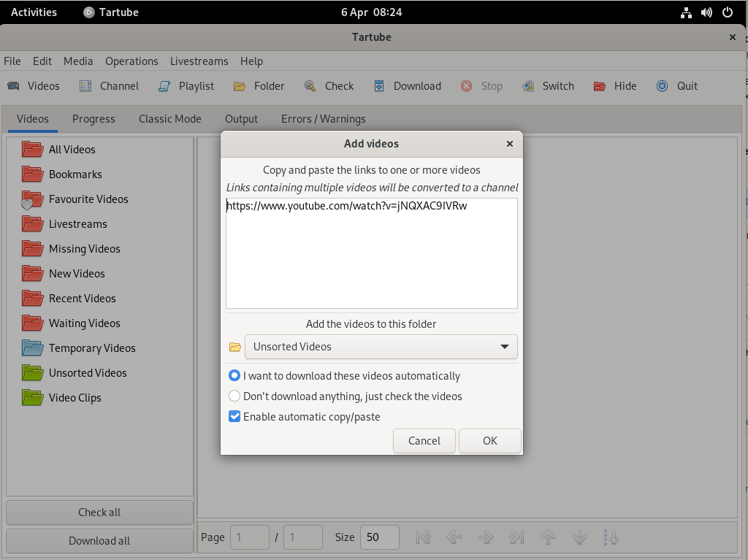Click the Switch toolbar icon
The image size is (748, 560).
(528, 86)
